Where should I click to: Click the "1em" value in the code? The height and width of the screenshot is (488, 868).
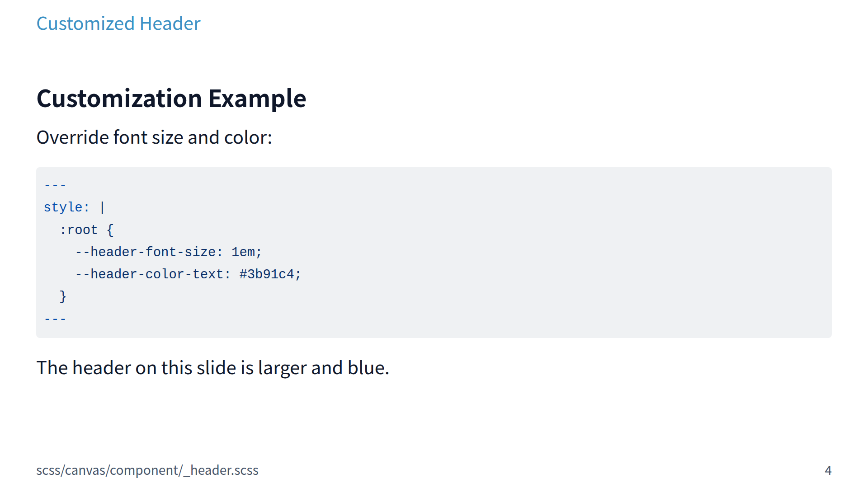click(243, 252)
